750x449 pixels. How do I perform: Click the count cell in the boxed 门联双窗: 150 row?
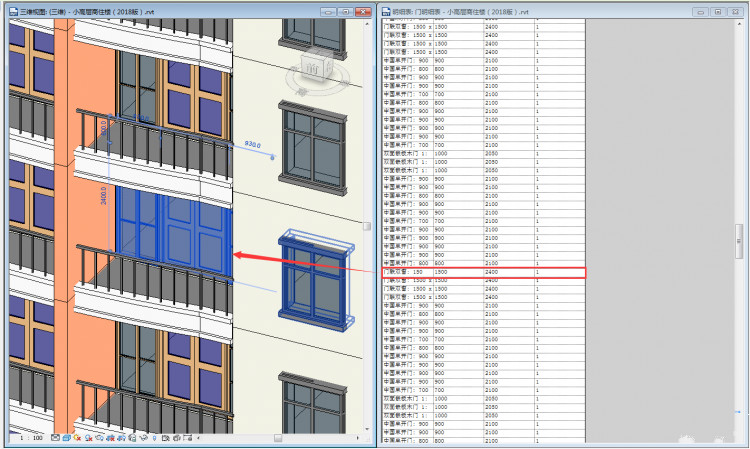(x=559, y=272)
